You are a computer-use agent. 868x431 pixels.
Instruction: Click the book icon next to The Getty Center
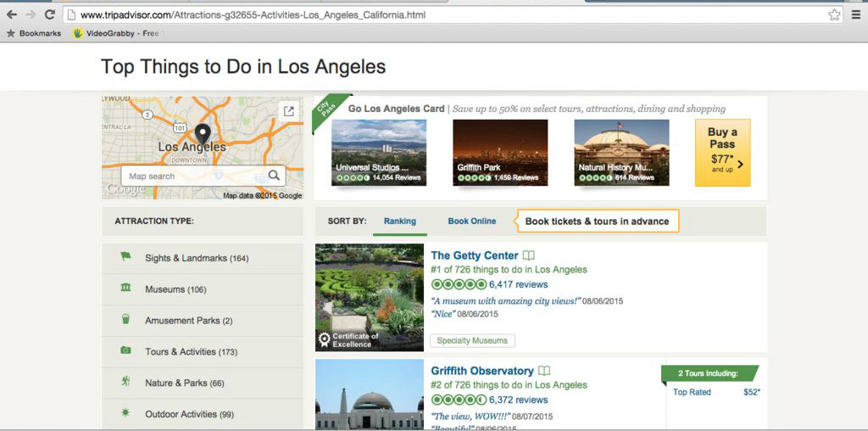coord(529,256)
